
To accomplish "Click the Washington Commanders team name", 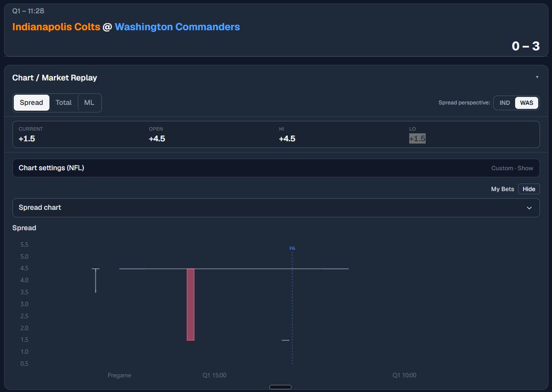I will (x=178, y=27).
